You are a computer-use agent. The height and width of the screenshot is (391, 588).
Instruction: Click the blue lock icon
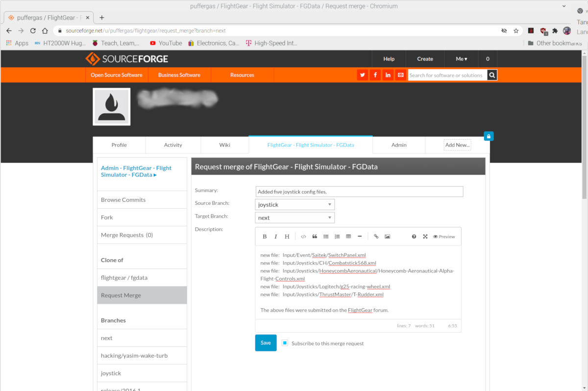[x=489, y=136]
